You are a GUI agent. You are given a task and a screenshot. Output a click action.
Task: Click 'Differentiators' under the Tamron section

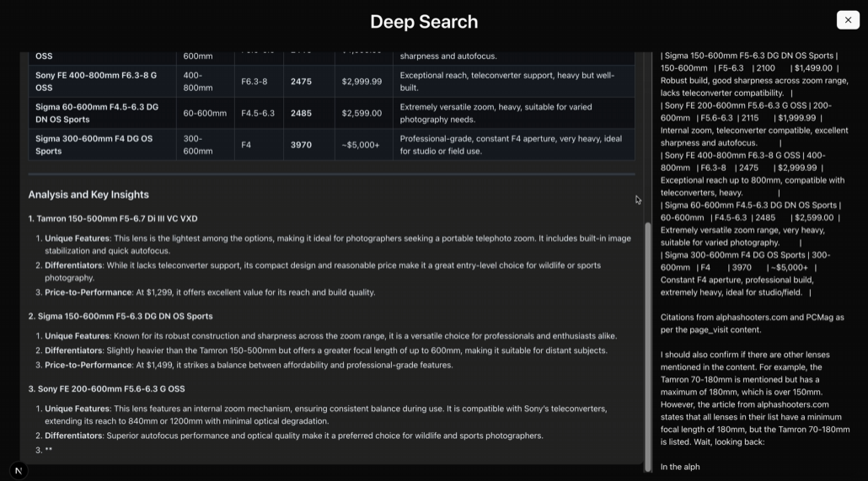pos(73,265)
